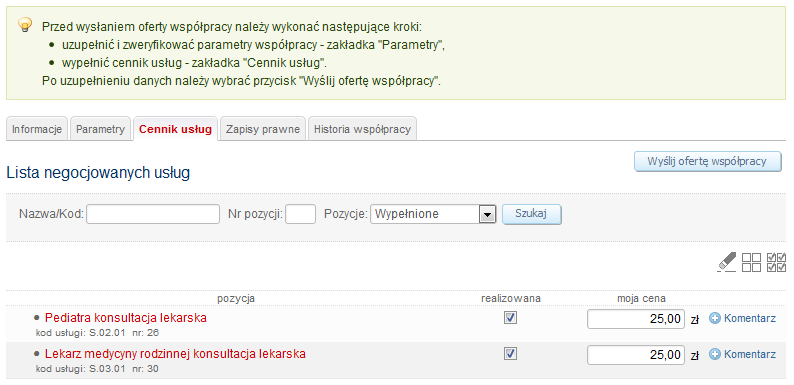The width and height of the screenshot is (794, 385).
Task: Click the eraser clear-prices icon
Action: [x=727, y=262]
